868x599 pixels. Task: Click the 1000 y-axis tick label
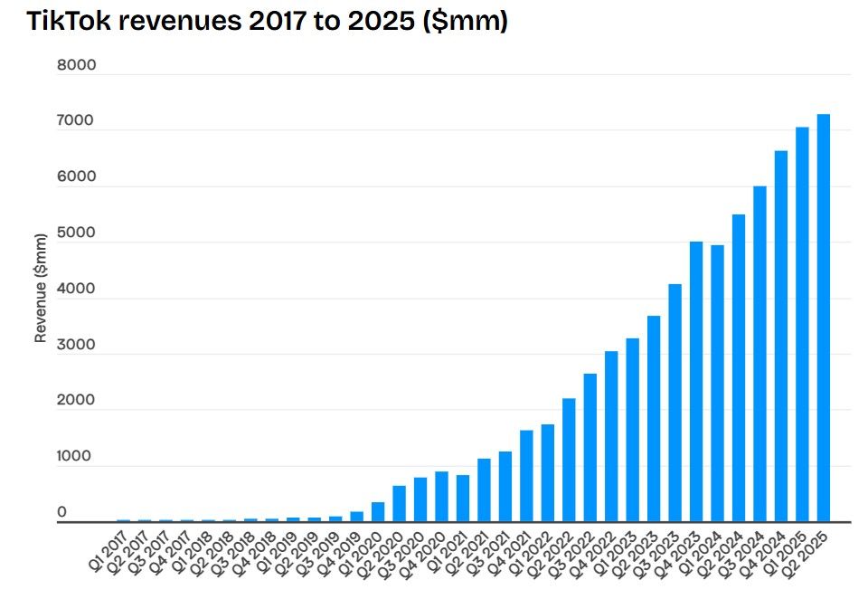point(74,457)
